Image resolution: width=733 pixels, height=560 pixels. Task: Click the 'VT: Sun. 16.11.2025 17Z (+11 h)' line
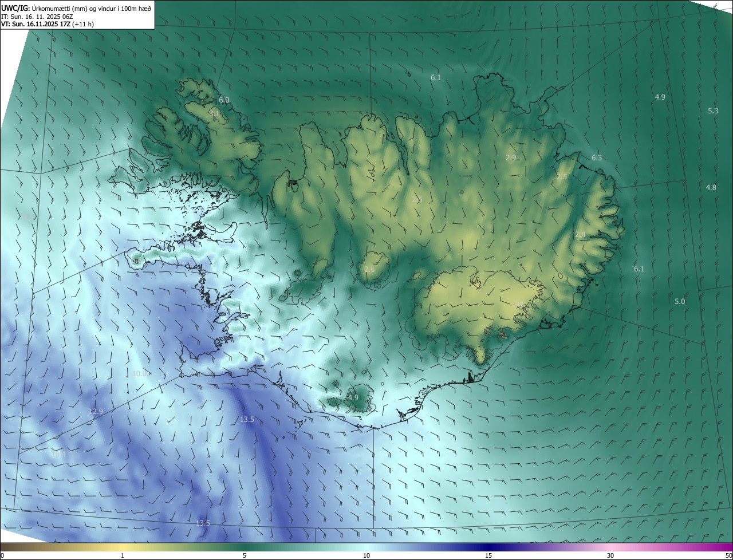point(48,24)
